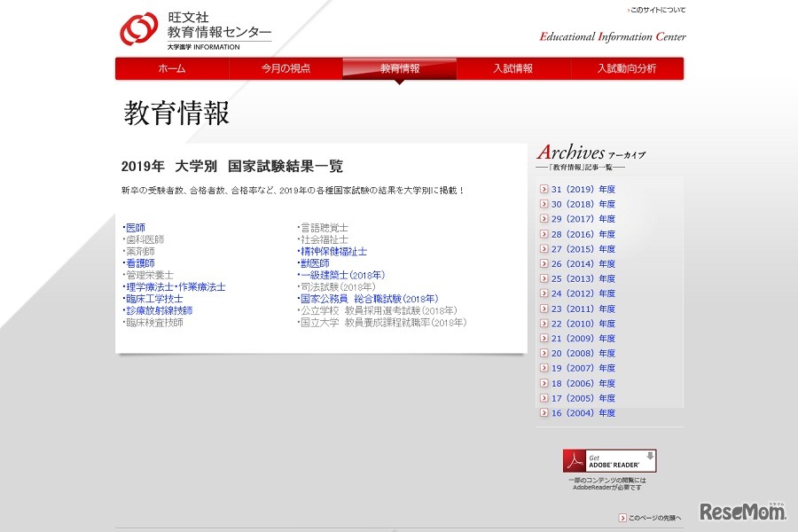Open the 看護師 exam results link
This screenshot has height=532, width=798.
click(x=140, y=262)
